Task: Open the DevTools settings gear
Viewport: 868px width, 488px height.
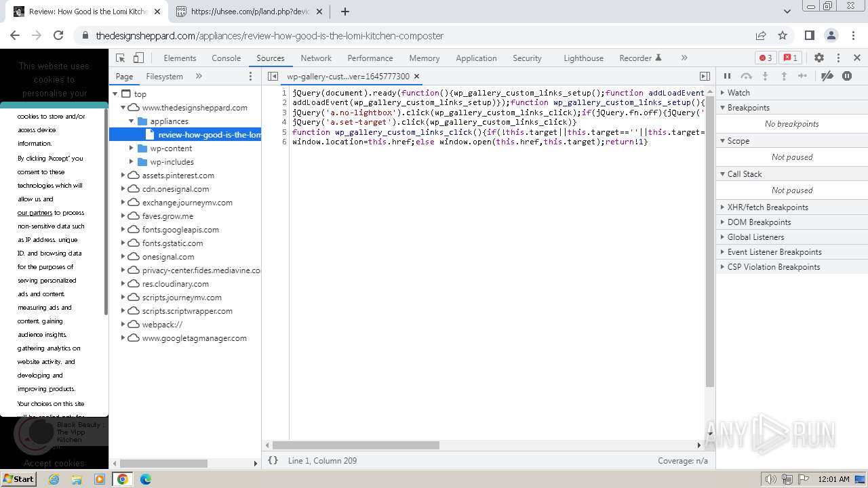Action: tap(819, 58)
